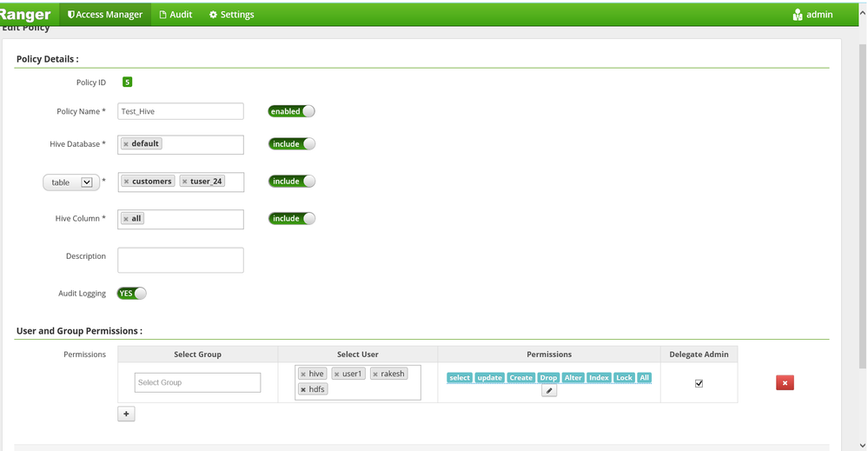
Task: Add new permission row with plus button
Action: coord(126,414)
